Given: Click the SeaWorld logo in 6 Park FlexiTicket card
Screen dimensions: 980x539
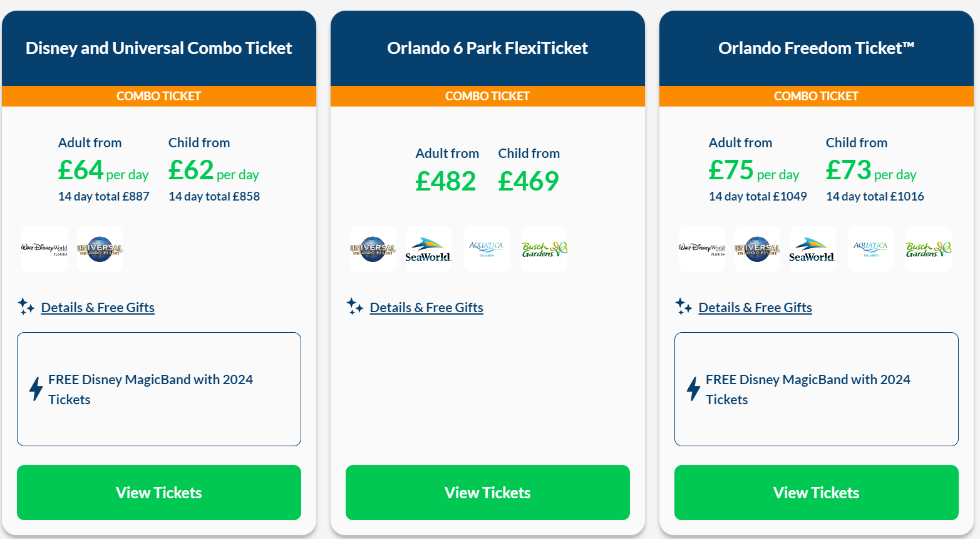Looking at the screenshot, I should point(428,249).
